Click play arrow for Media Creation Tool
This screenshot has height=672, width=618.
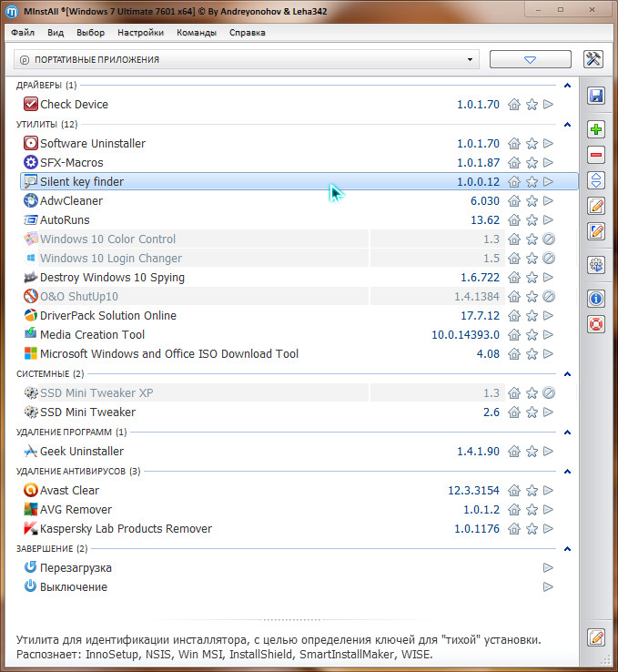548,335
